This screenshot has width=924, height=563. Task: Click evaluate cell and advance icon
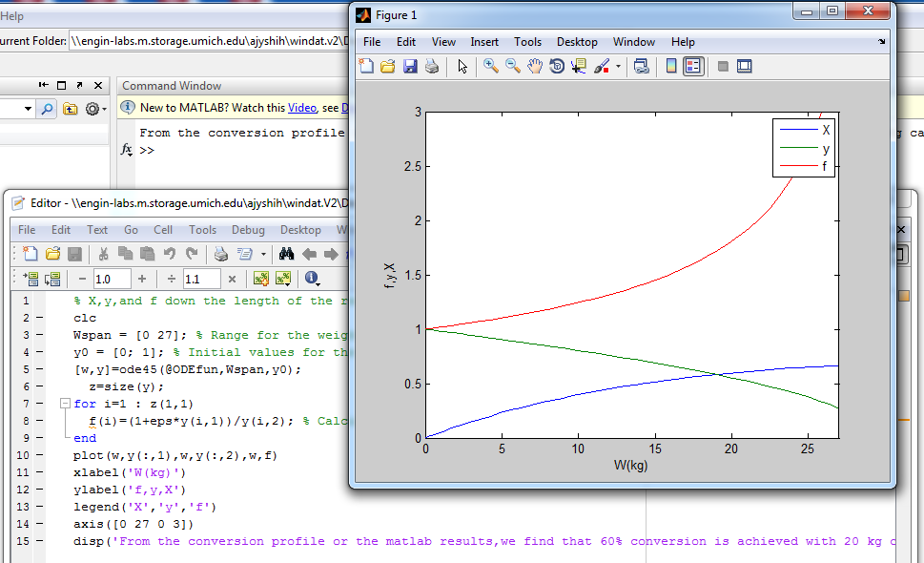click(x=53, y=279)
